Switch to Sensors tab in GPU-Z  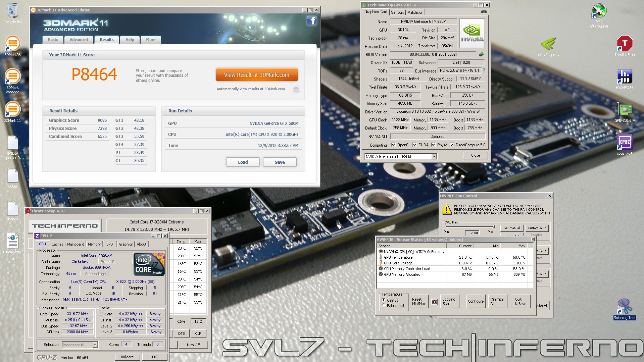coord(397,12)
